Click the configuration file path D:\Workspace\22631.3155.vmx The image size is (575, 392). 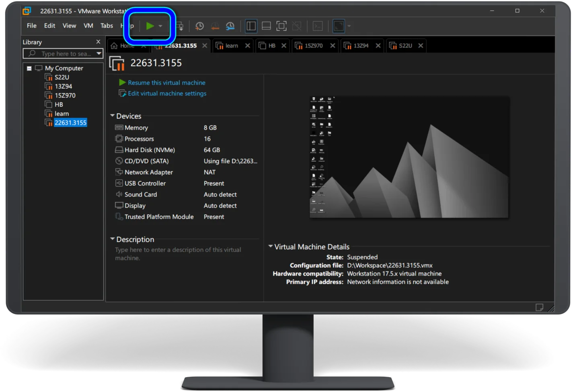[x=390, y=265]
